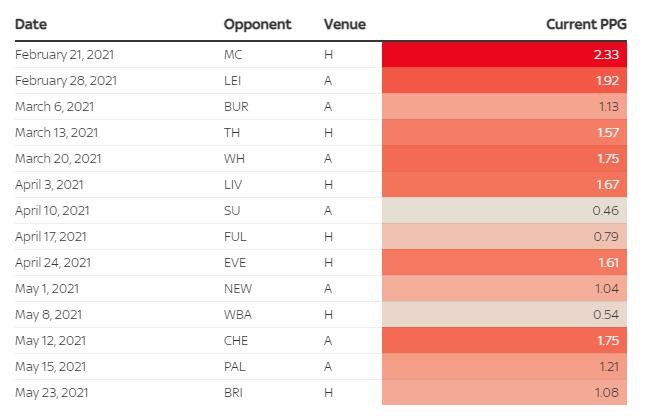Click the WH opponent entry
Viewport: 645px width, 420px height.
click(x=233, y=158)
